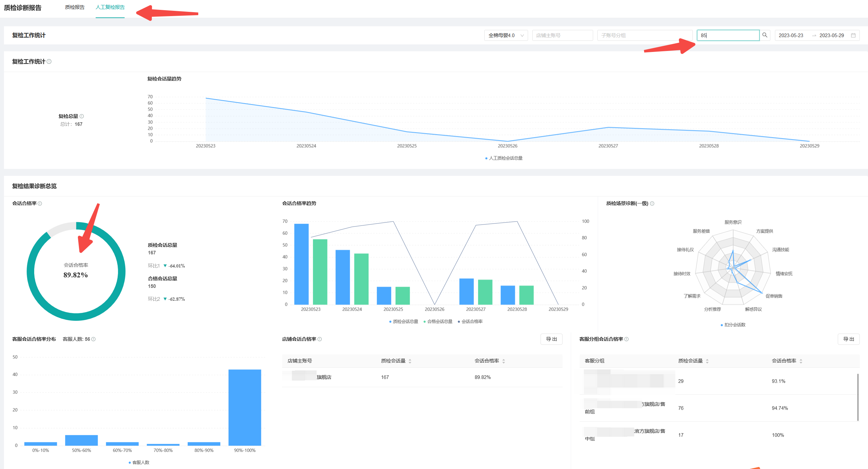Viewport: 868px width, 469px height.
Task: Click the 客服分组 column header
Action: pyautogui.click(x=594, y=361)
